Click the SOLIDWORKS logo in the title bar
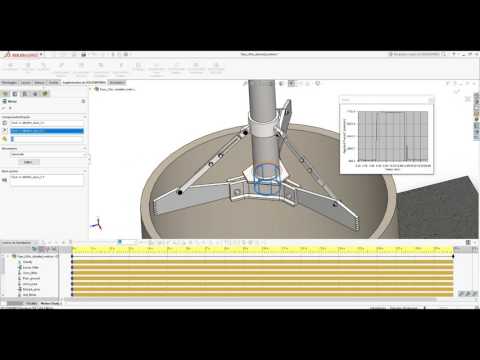Screen dimensions: 480x360 pyautogui.click(x=21, y=54)
